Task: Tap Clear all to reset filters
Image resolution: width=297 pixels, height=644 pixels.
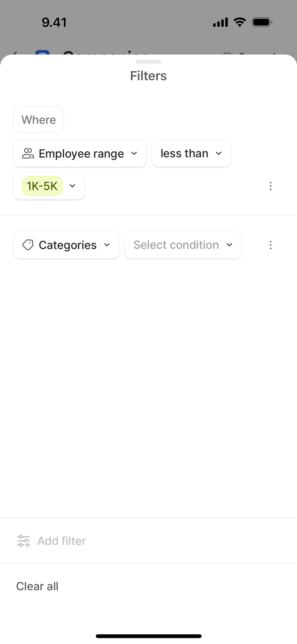Action: [x=37, y=586]
